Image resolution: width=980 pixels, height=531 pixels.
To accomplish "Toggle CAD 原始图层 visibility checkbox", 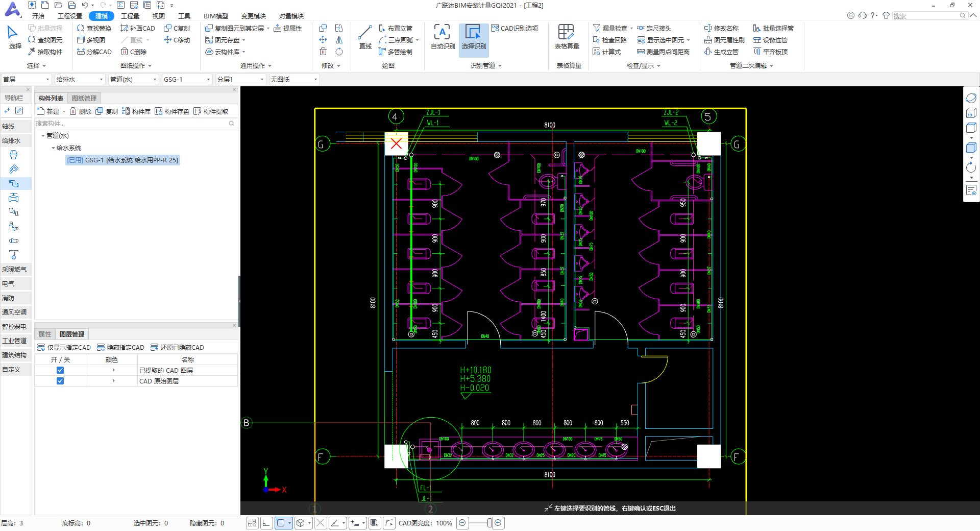I will [x=60, y=381].
